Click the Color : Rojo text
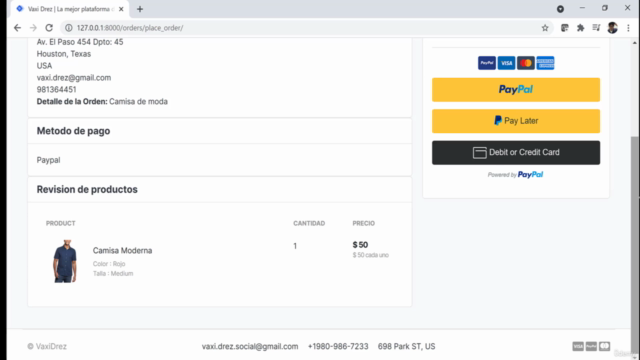 click(x=109, y=264)
